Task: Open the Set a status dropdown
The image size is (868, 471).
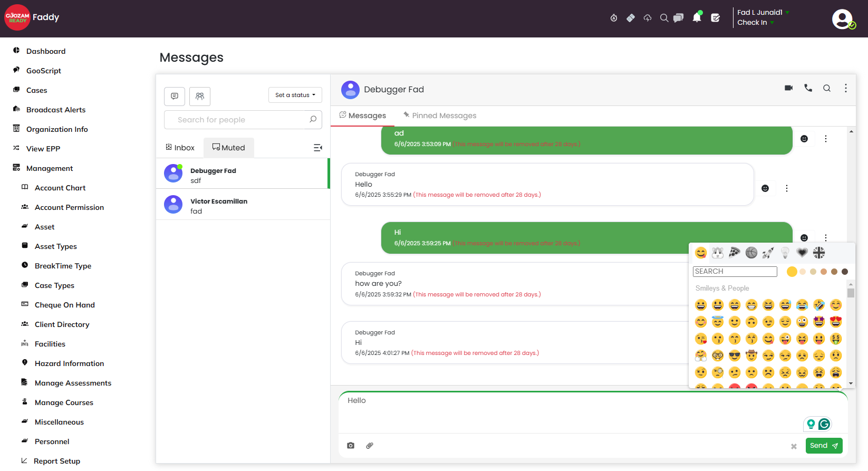Action: [x=295, y=95]
